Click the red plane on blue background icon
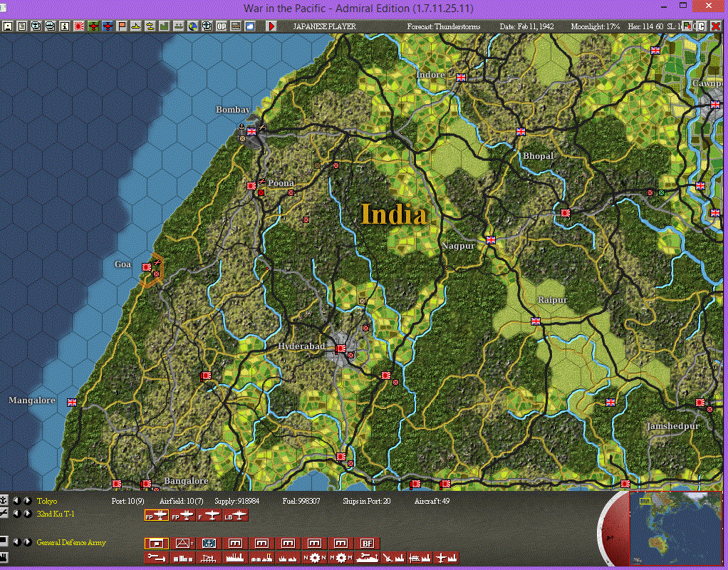728x570 pixels. [x=108, y=26]
